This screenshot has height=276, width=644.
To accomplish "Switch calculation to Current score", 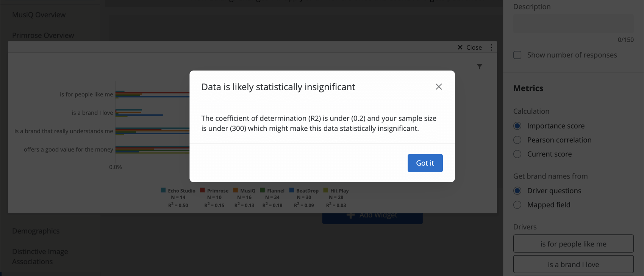I will [x=517, y=154].
